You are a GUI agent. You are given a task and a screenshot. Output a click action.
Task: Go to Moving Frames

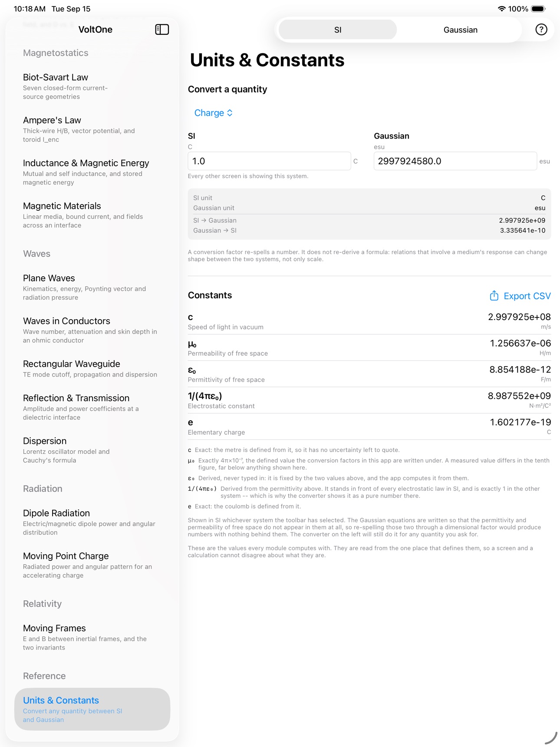click(x=92, y=638)
